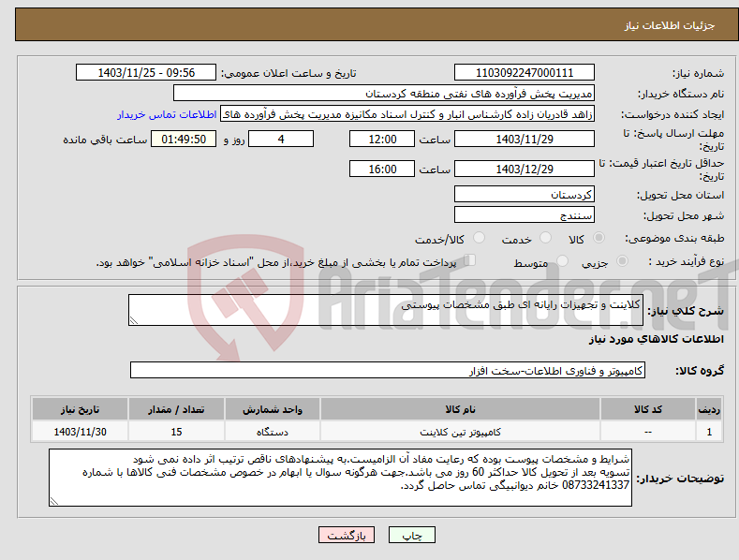739x560 pixels.
Task: Click the توضیحات خریدار notes textarea
Action: [340, 478]
